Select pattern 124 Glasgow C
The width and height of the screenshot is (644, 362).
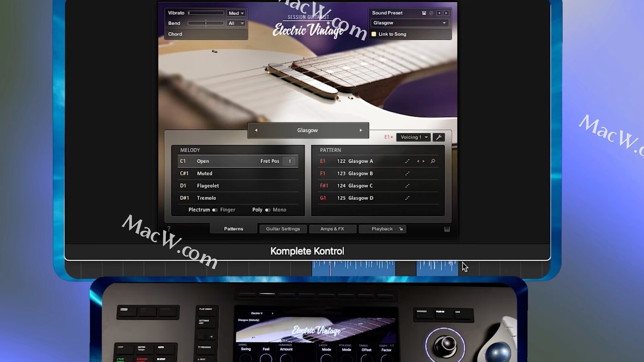click(x=378, y=186)
